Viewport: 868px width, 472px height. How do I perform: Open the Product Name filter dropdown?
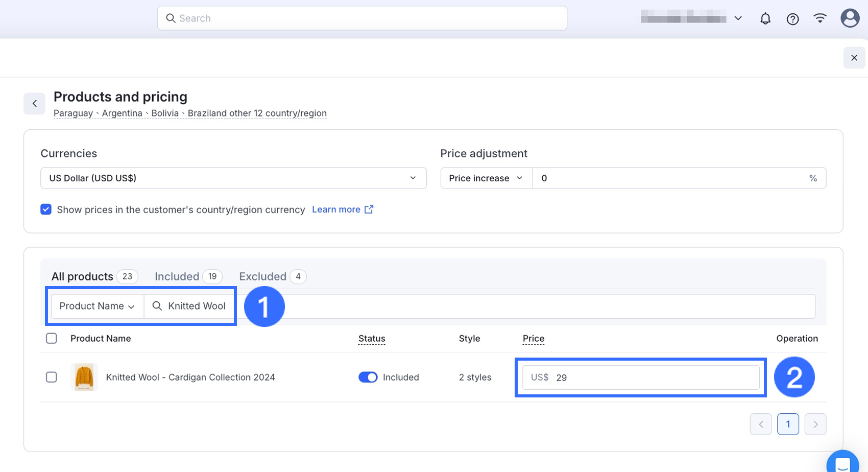(97, 306)
